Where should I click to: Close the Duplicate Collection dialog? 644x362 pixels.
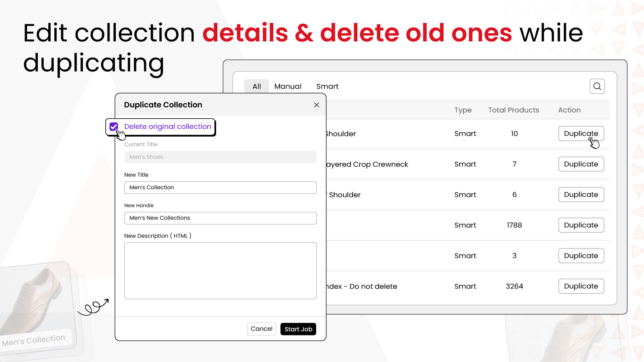coord(316,105)
